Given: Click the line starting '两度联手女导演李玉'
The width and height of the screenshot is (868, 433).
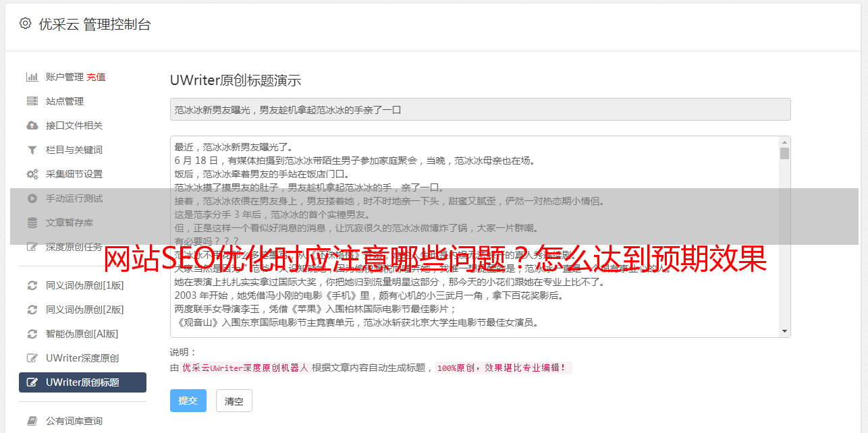Looking at the screenshot, I should (x=316, y=309).
